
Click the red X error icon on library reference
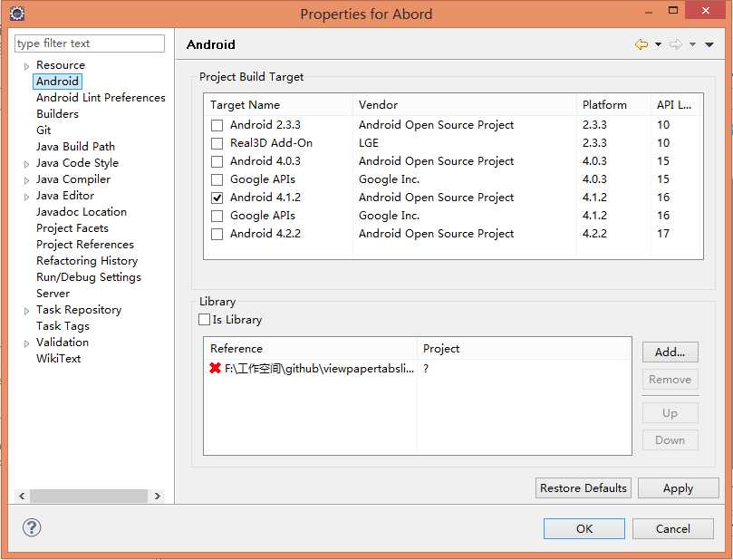pos(215,368)
